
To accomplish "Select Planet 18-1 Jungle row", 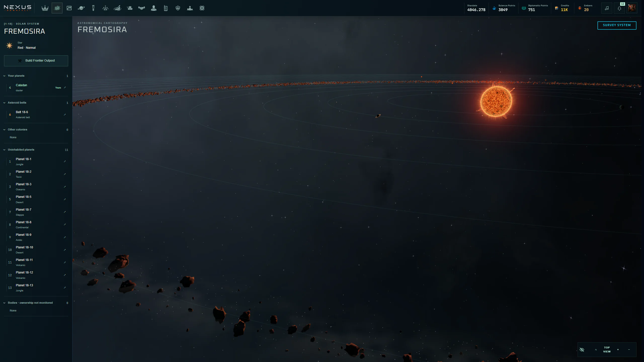I will (36, 162).
